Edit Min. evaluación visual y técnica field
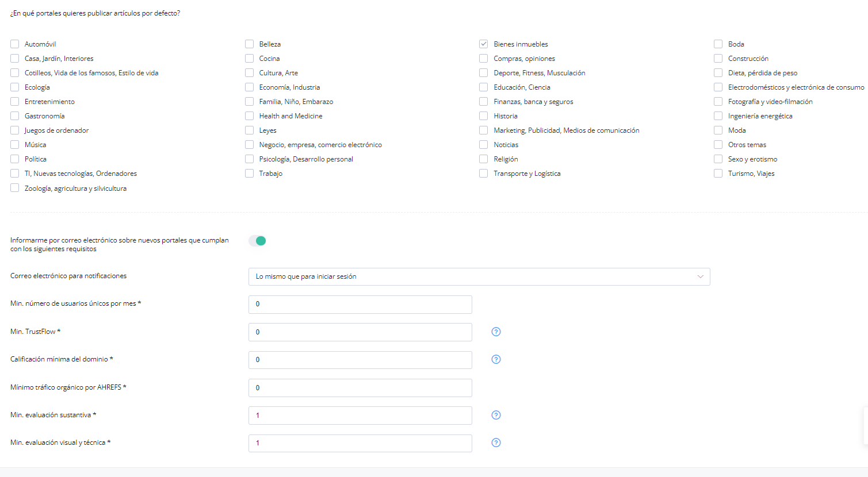Image resolution: width=868 pixels, height=477 pixels. (x=360, y=443)
